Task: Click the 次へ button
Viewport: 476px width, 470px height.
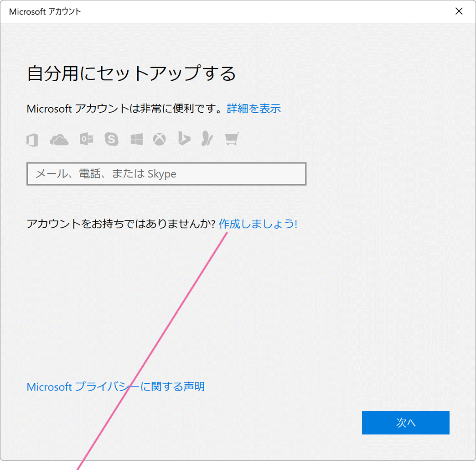Action: pos(406,423)
